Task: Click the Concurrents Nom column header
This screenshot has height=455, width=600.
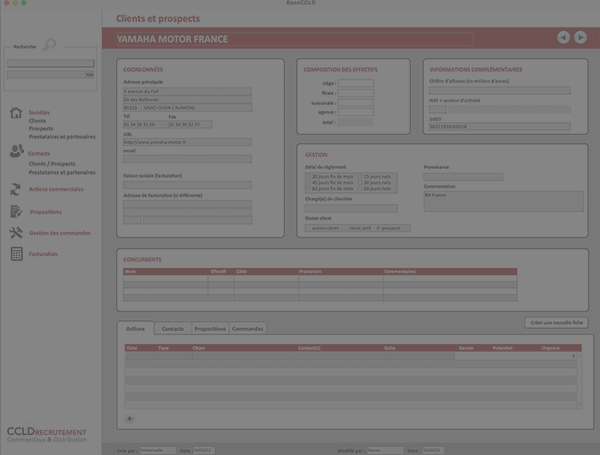Action: (165, 271)
